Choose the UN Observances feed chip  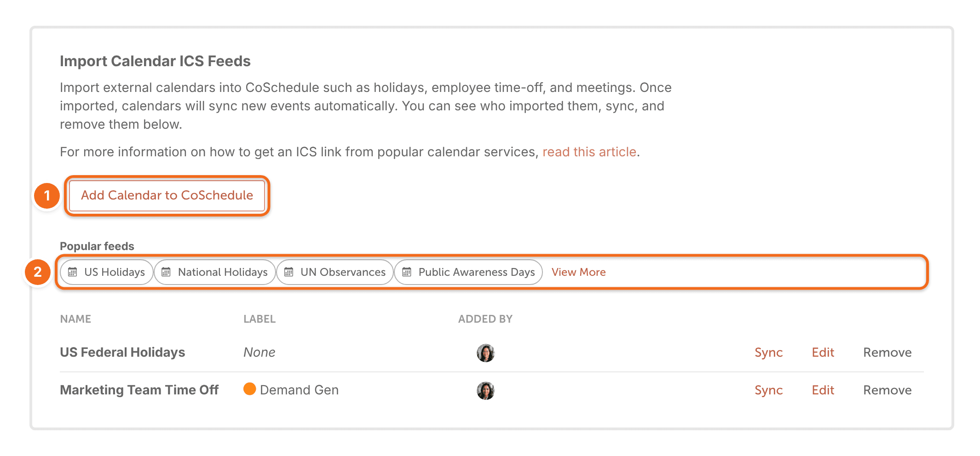coord(335,272)
